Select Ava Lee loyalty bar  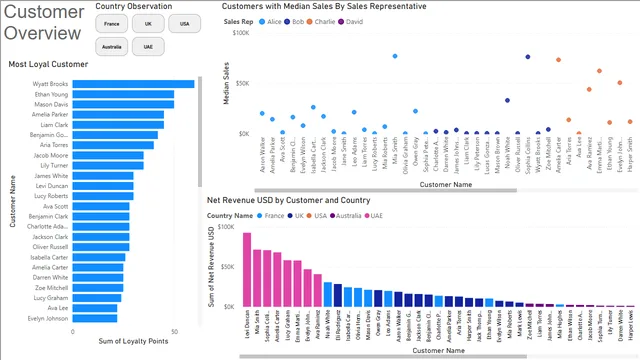(x=95, y=308)
